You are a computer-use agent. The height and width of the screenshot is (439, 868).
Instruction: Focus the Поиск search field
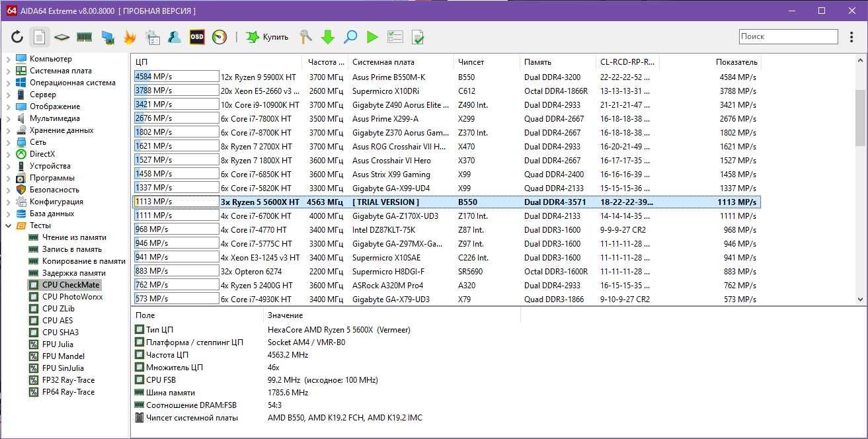(x=788, y=37)
